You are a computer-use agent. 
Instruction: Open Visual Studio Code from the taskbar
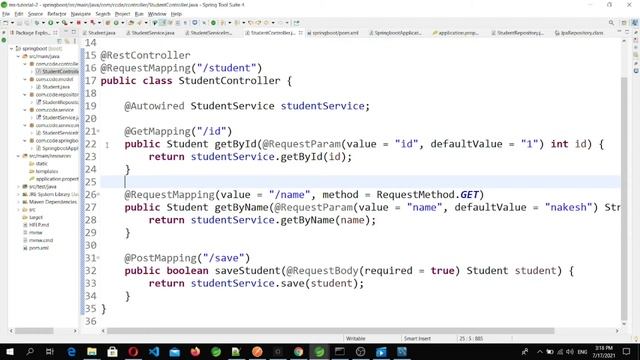click(x=154, y=351)
